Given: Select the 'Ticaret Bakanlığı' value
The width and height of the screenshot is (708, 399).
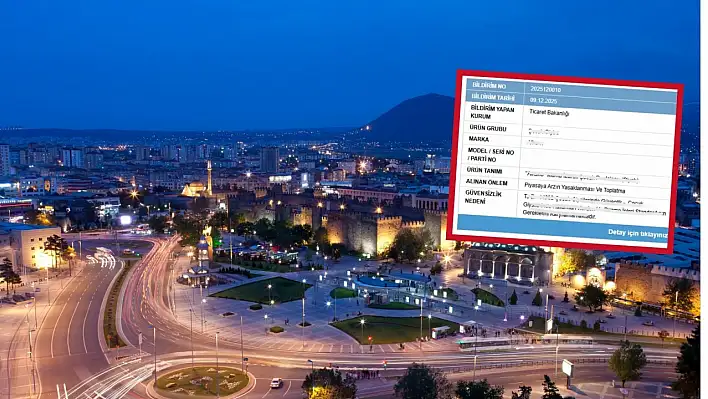Looking at the screenshot, I should click(549, 112).
